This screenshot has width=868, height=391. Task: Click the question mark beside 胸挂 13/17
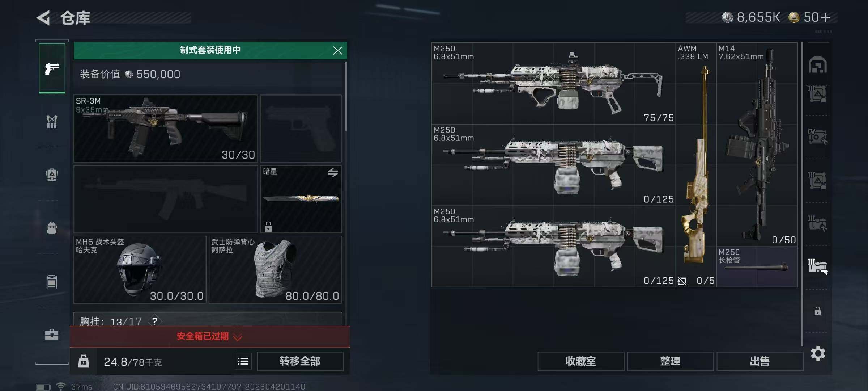(154, 321)
